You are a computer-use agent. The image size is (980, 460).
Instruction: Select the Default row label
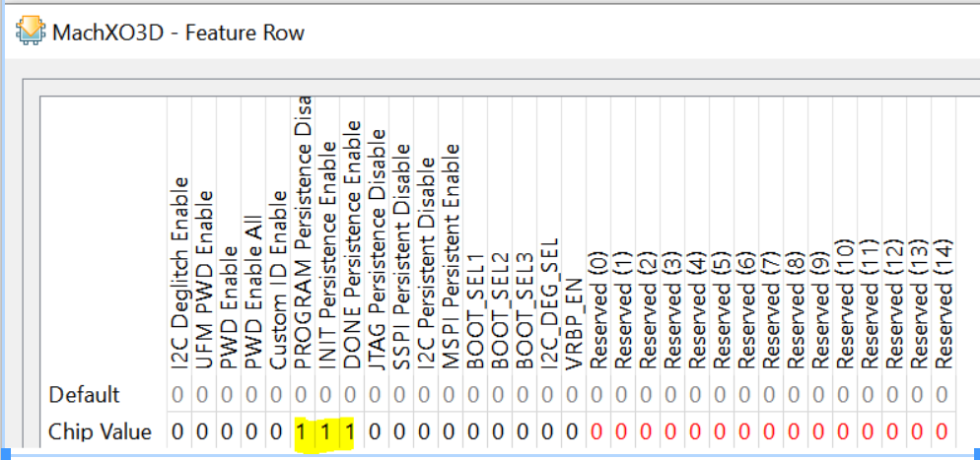tap(85, 395)
